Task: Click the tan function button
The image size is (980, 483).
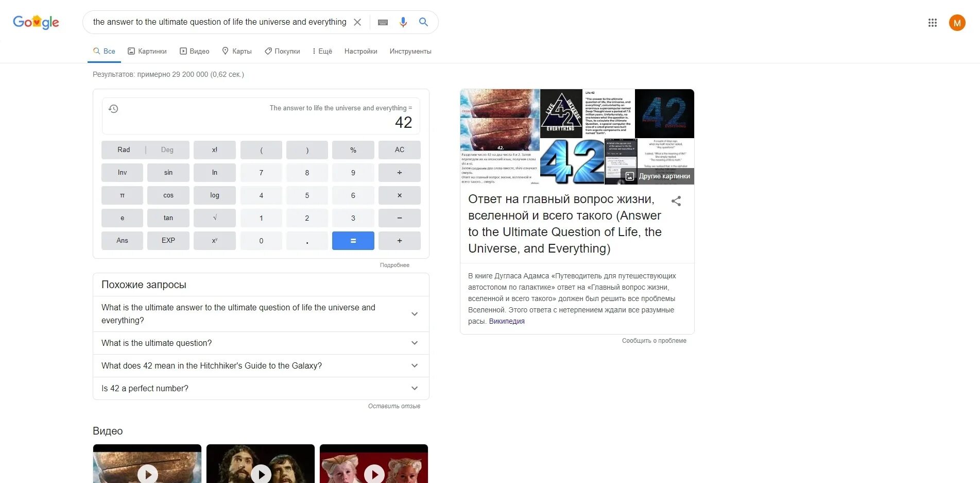Action: [x=168, y=218]
